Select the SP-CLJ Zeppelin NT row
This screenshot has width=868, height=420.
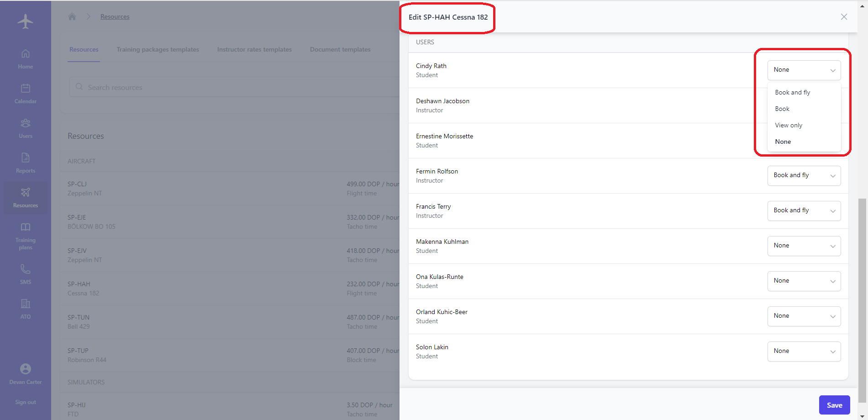230,189
